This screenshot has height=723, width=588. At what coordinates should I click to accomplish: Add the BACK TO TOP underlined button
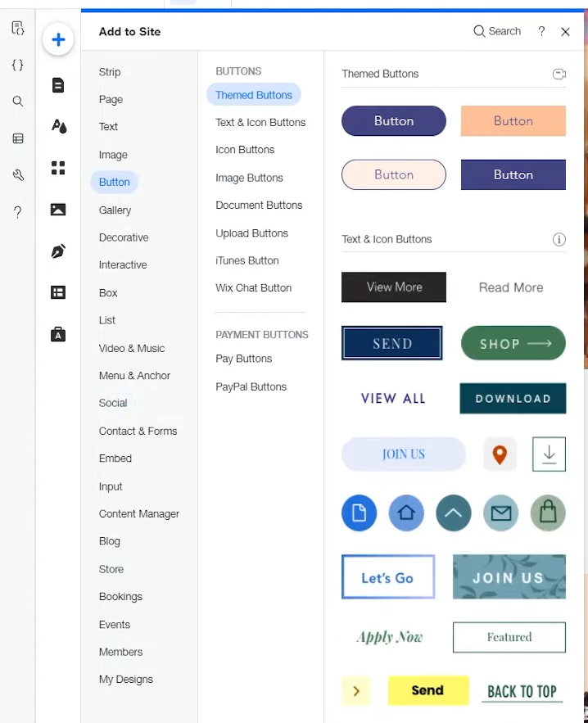click(522, 692)
